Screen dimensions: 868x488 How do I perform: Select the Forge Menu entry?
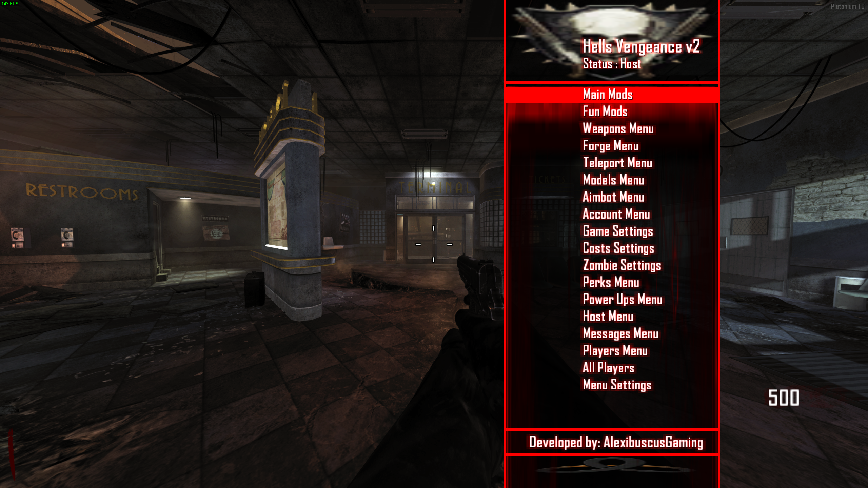tap(610, 146)
